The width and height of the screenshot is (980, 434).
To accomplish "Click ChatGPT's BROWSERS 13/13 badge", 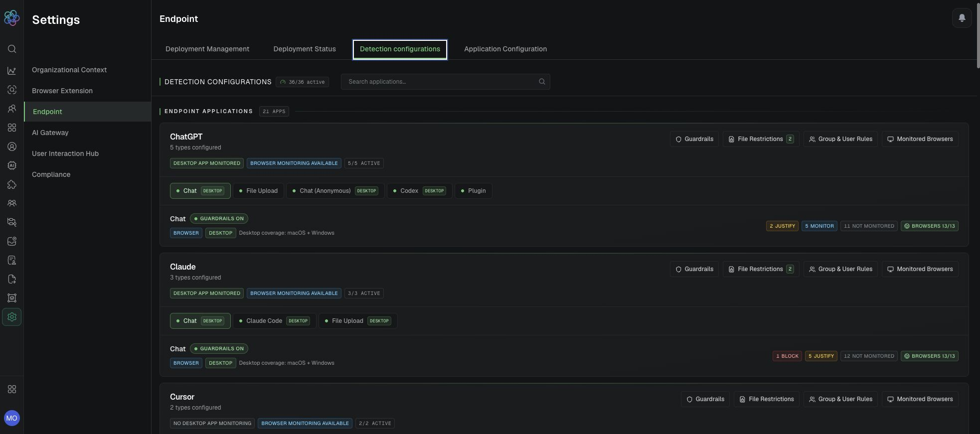I will [930, 226].
